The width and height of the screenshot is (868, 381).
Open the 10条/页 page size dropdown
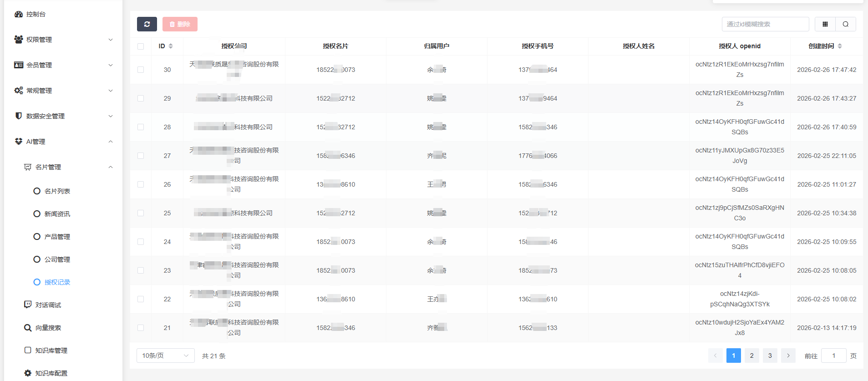coord(165,356)
